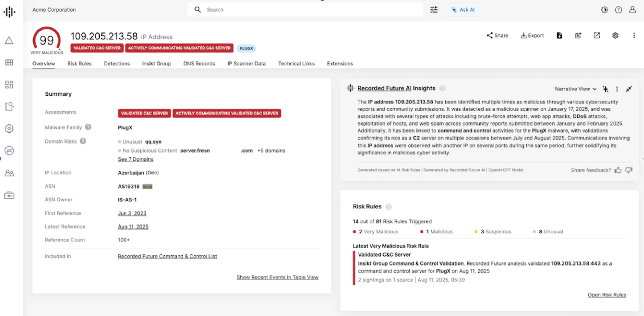Open in new window icon
The image size is (644, 316).
click(x=597, y=36)
